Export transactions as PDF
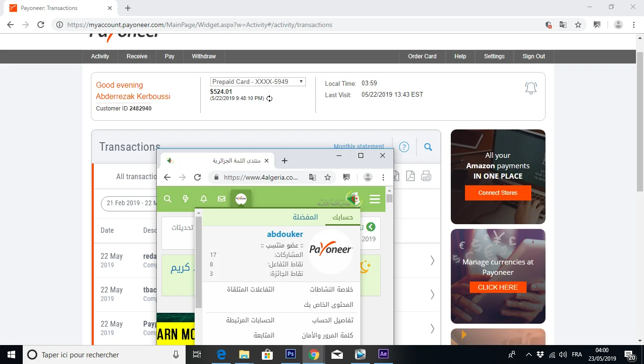The width and height of the screenshot is (644, 364). 410,176
